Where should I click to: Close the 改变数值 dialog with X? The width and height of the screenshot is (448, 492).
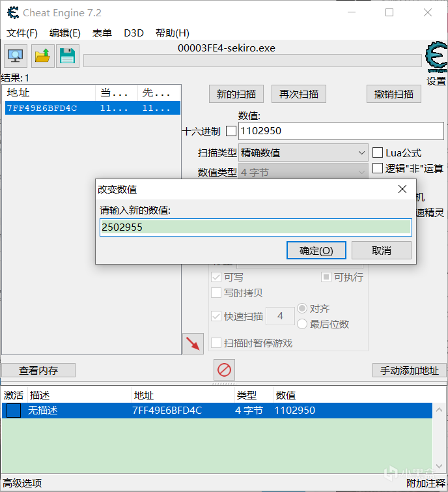(402, 189)
